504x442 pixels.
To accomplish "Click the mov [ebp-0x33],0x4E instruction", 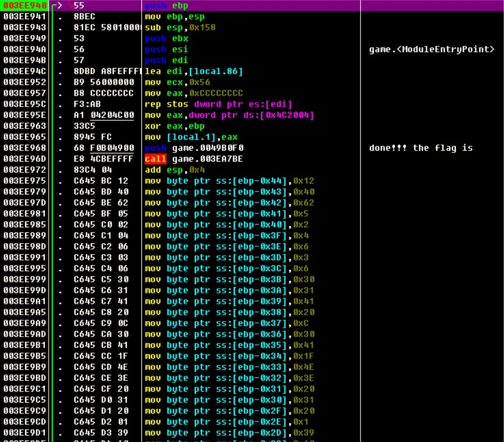I will (x=229, y=367).
